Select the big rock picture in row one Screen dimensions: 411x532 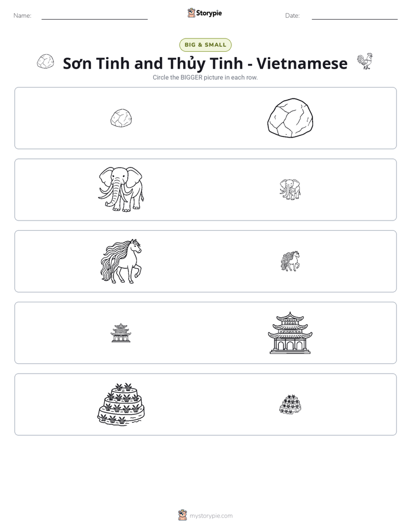[x=290, y=118]
